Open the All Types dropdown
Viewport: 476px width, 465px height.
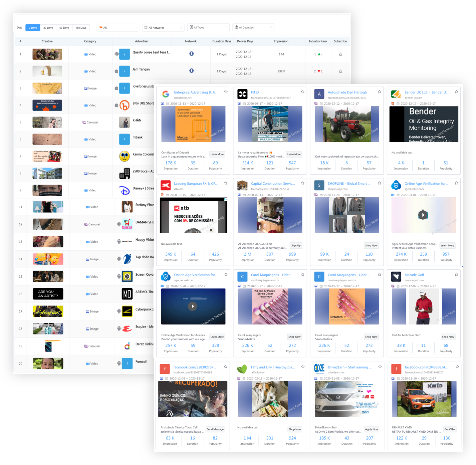[208, 27]
